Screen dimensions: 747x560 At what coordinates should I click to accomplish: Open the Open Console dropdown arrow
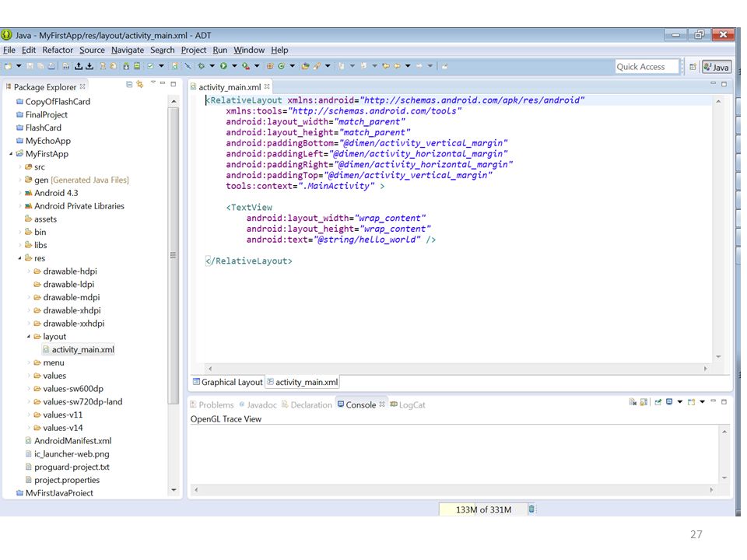[x=702, y=402]
